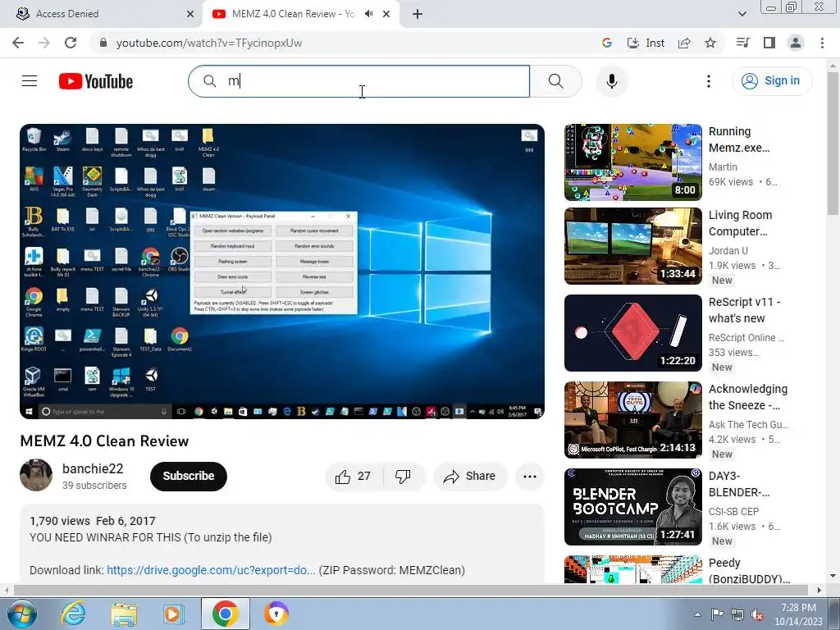Toggle Chrome side panel icon
The image size is (840, 630).
pos(769,43)
